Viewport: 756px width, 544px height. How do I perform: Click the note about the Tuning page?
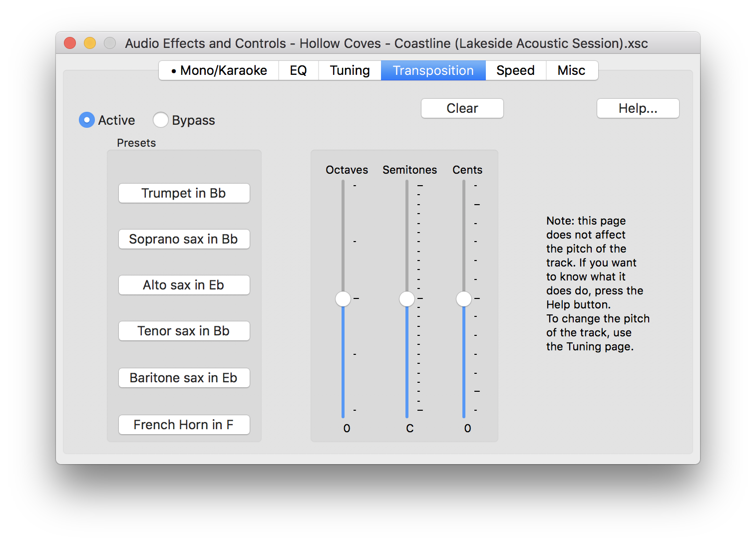[598, 283]
